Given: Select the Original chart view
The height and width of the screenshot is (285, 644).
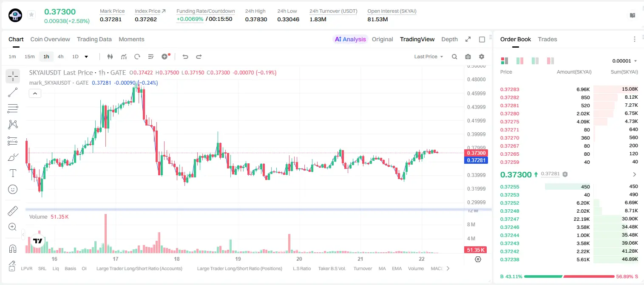Looking at the screenshot, I should coord(383,39).
